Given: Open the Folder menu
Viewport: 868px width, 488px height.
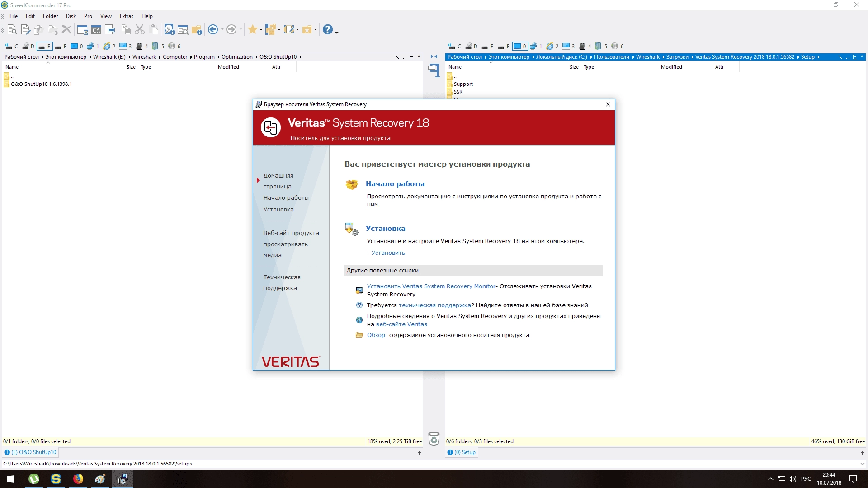Looking at the screenshot, I should click(50, 16).
